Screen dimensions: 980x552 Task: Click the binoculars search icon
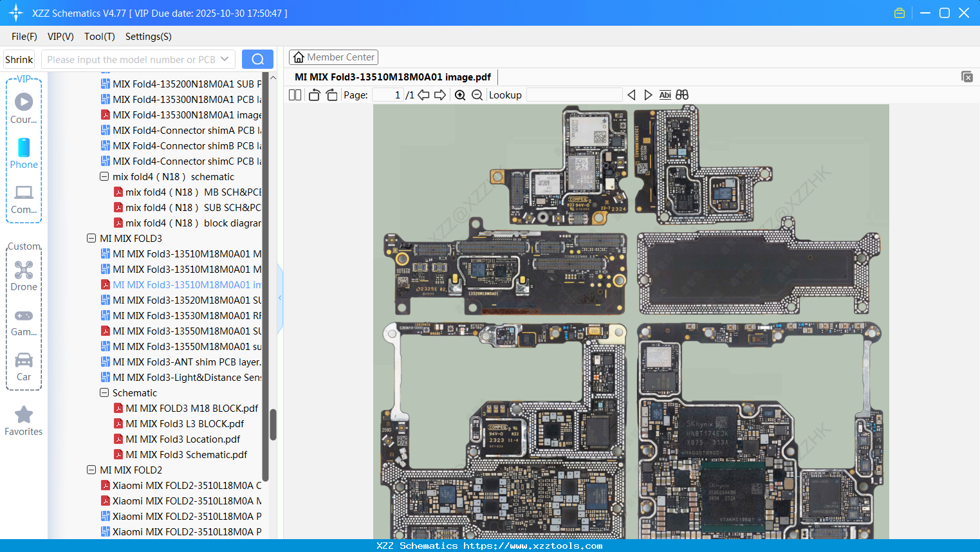pos(682,95)
